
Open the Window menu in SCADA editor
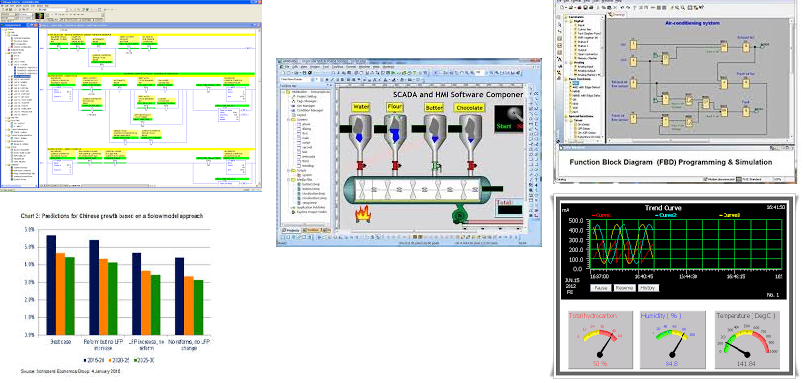point(363,67)
